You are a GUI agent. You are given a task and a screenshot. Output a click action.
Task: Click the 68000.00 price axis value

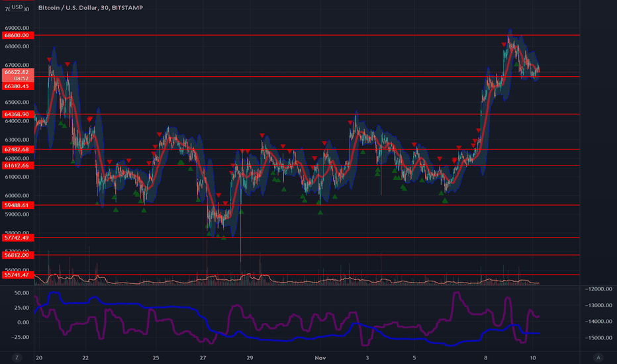(x=17, y=46)
